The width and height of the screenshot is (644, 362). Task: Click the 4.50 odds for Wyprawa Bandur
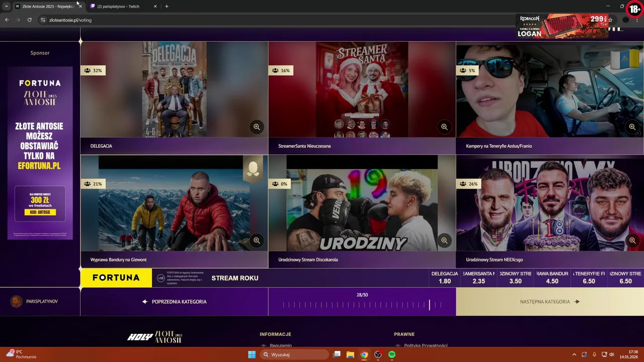tap(552, 278)
